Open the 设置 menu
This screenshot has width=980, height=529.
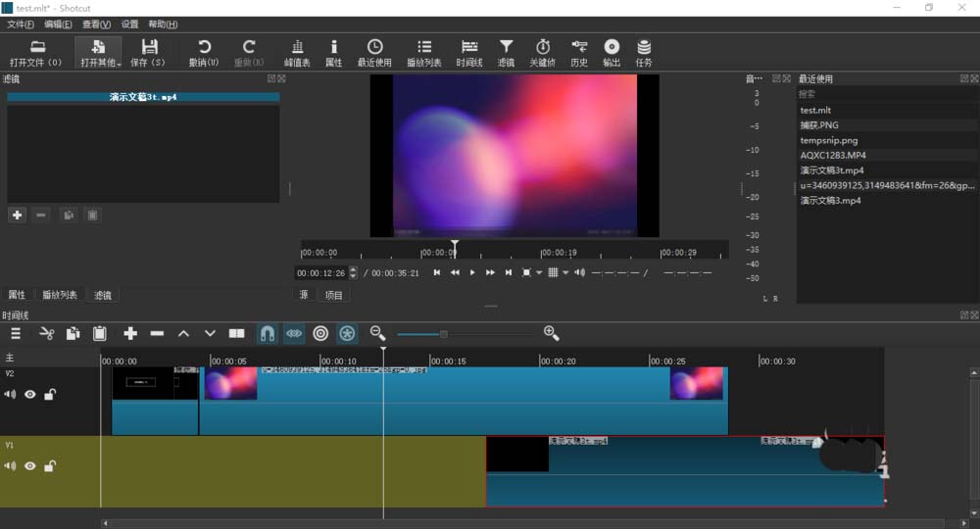click(x=129, y=24)
